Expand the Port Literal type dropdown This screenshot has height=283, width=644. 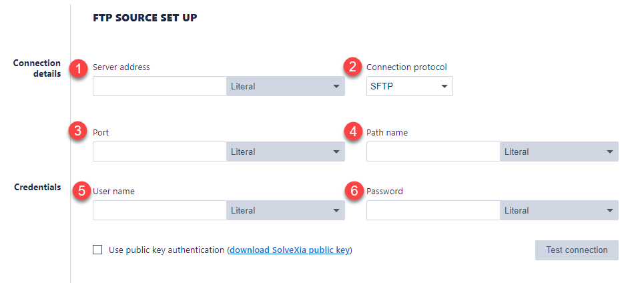click(x=285, y=152)
